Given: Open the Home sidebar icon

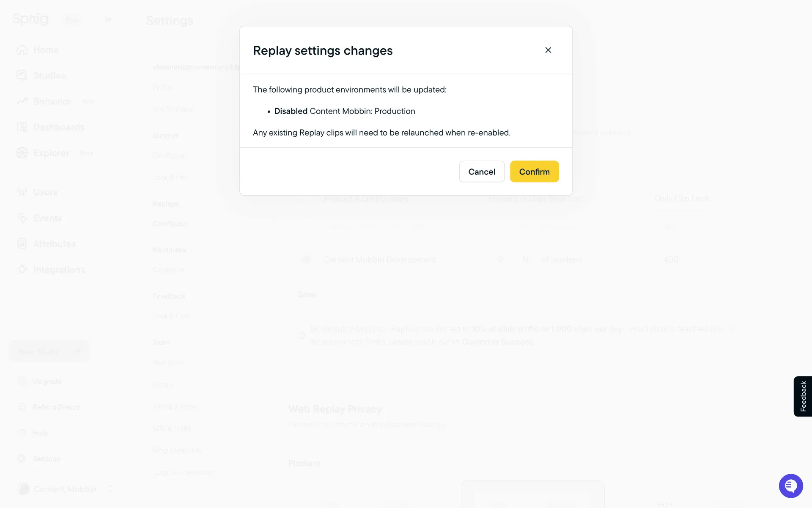Looking at the screenshot, I should [22, 50].
